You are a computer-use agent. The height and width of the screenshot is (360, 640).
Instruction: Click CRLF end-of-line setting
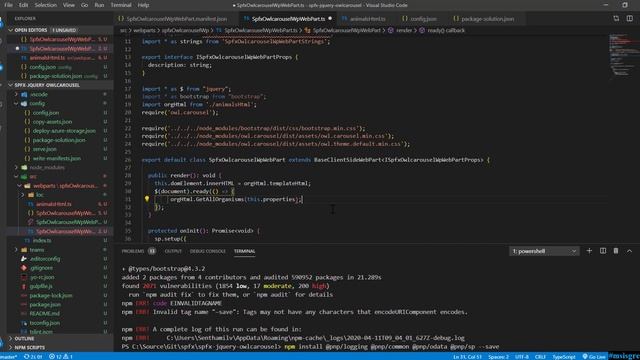[x=540, y=356]
